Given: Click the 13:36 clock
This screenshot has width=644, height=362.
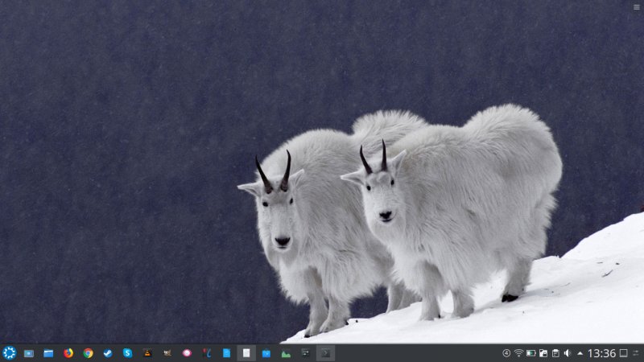Looking at the screenshot, I should (601, 353).
